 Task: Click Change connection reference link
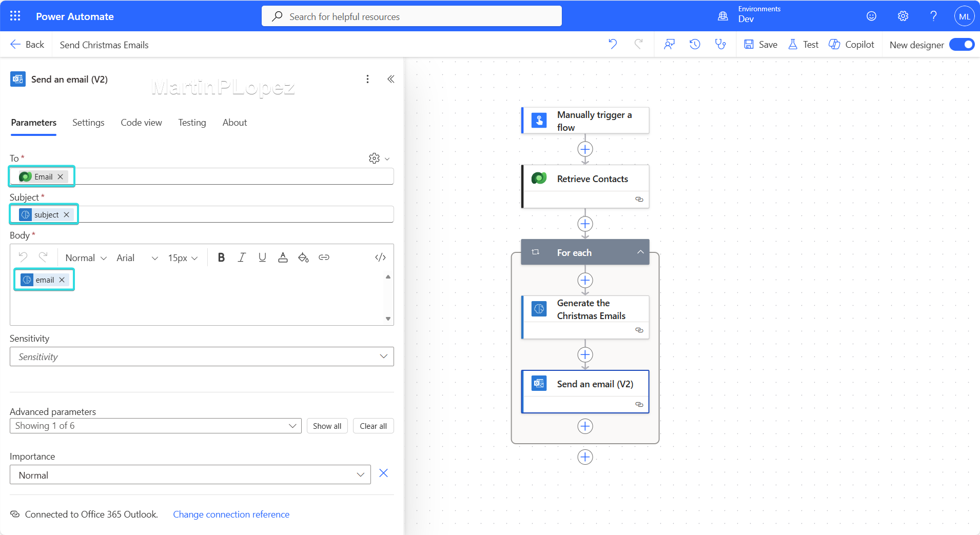click(x=231, y=514)
